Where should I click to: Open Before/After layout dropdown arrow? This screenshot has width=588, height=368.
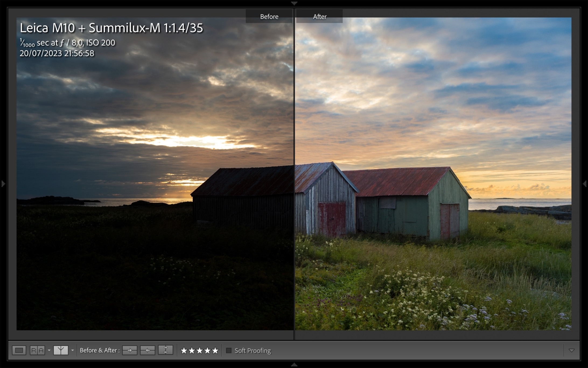point(72,350)
